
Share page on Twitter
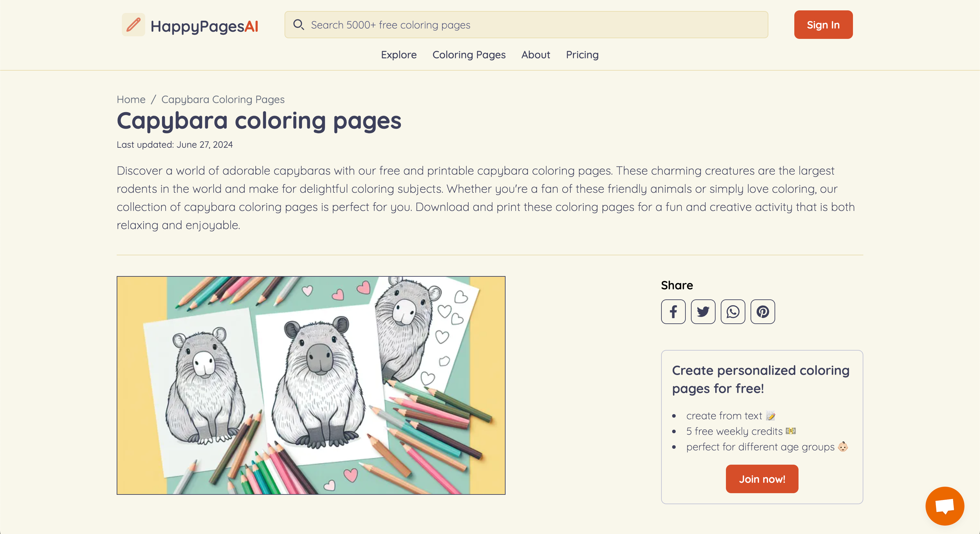tap(703, 311)
